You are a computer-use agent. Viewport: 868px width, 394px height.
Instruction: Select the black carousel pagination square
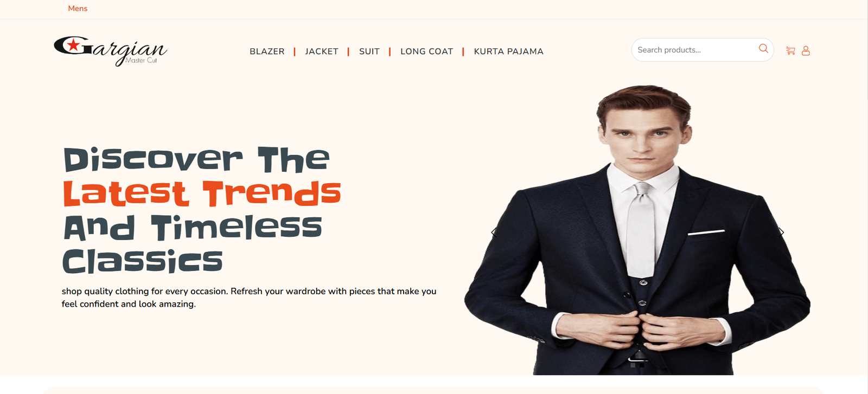642,365
